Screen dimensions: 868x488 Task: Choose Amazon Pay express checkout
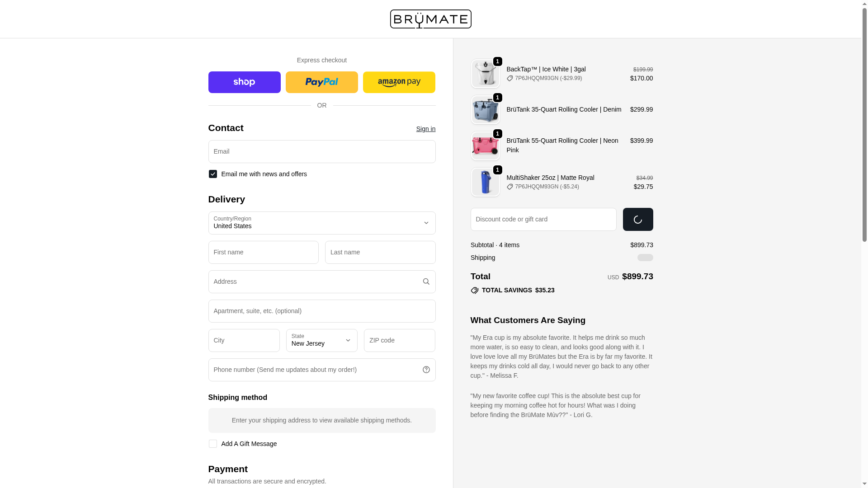pyautogui.click(x=399, y=82)
